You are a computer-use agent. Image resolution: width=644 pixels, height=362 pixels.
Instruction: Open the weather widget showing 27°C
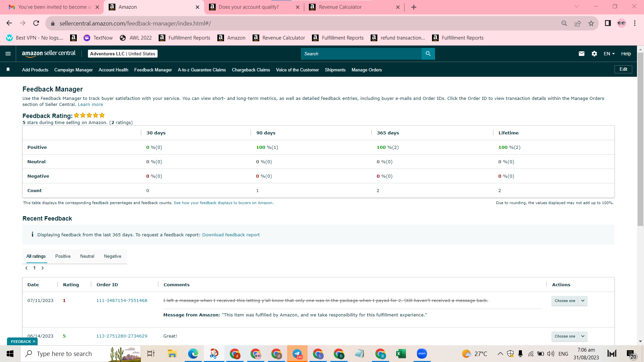(475, 354)
